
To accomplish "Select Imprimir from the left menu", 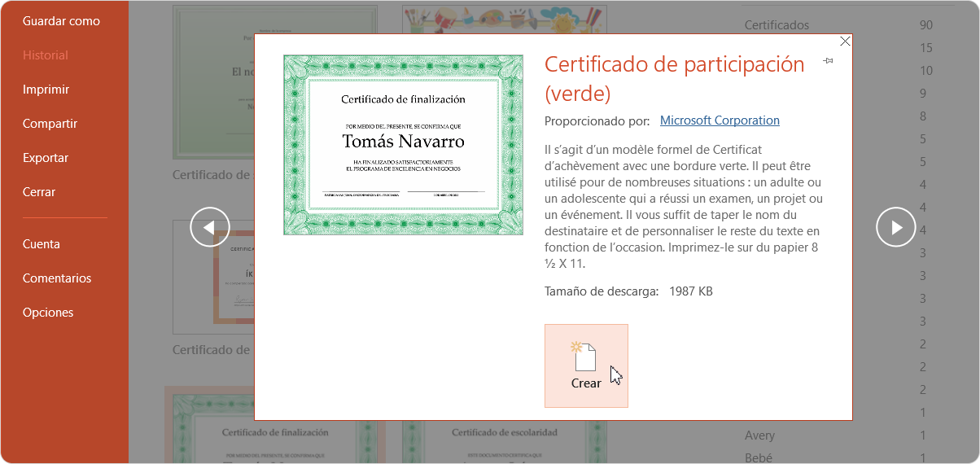I will [46, 90].
